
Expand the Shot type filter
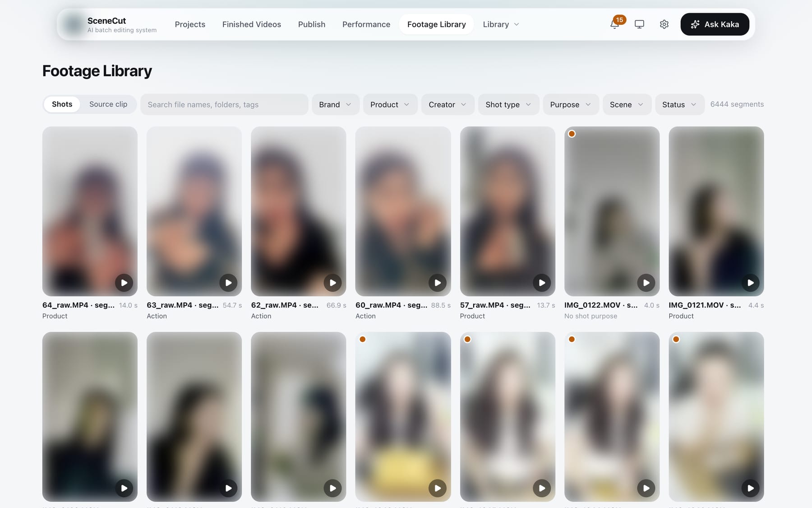coord(508,104)
